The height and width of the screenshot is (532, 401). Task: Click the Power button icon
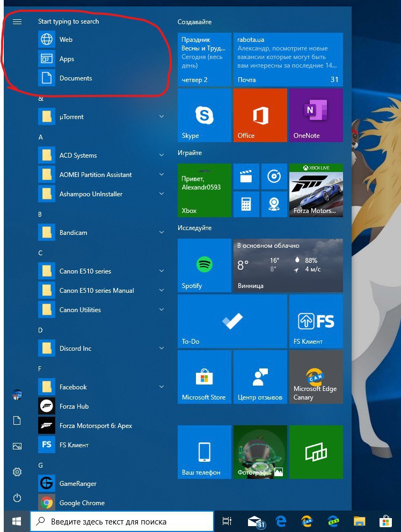point(17,498)
